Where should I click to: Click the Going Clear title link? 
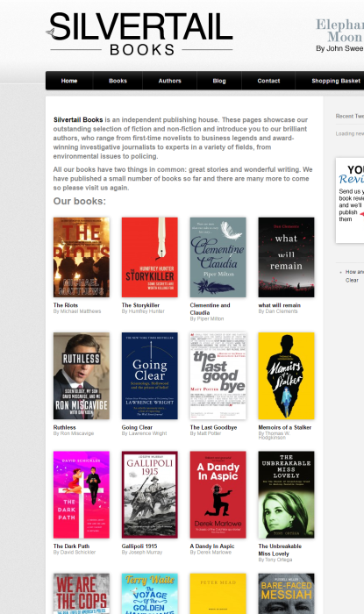(137, 427)
